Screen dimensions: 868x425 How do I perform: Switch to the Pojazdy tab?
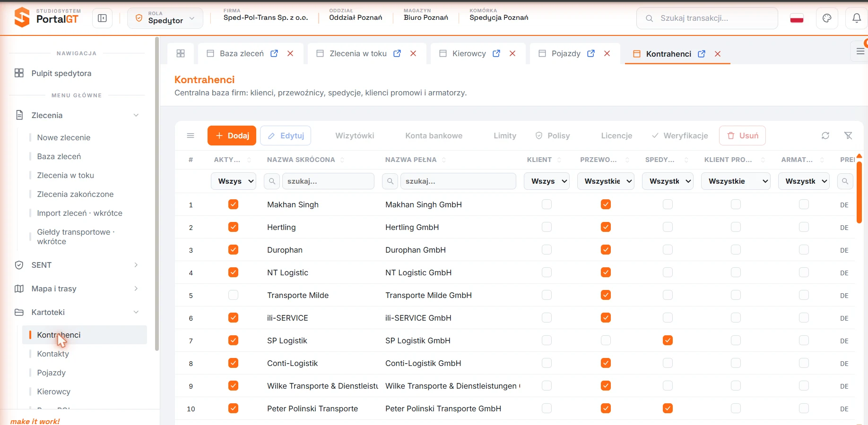coord(566,53)
